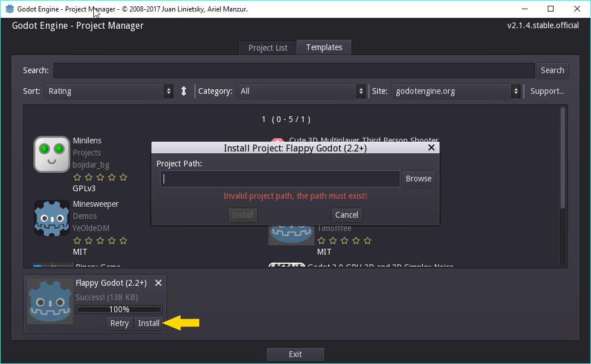Click the Flappy Godot download thumbnail
591x364 pixels.
coord(50,301)
